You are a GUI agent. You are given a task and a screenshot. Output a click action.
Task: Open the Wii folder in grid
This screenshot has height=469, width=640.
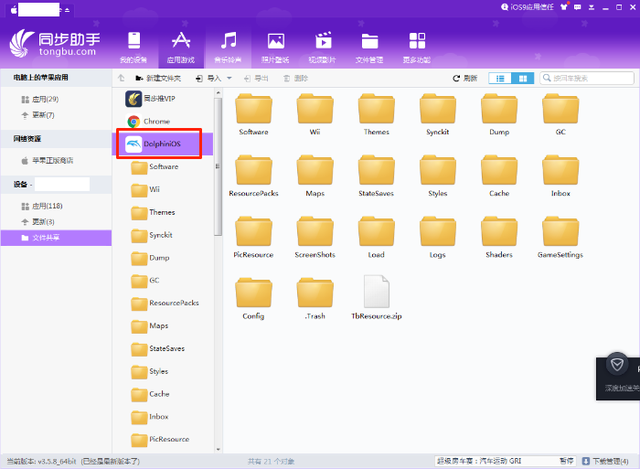(315, 114)
